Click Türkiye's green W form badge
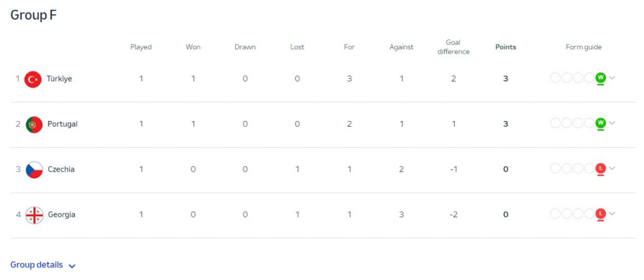Screen dimensions: 644x280 pyautogui.click(x=601, y=78)
